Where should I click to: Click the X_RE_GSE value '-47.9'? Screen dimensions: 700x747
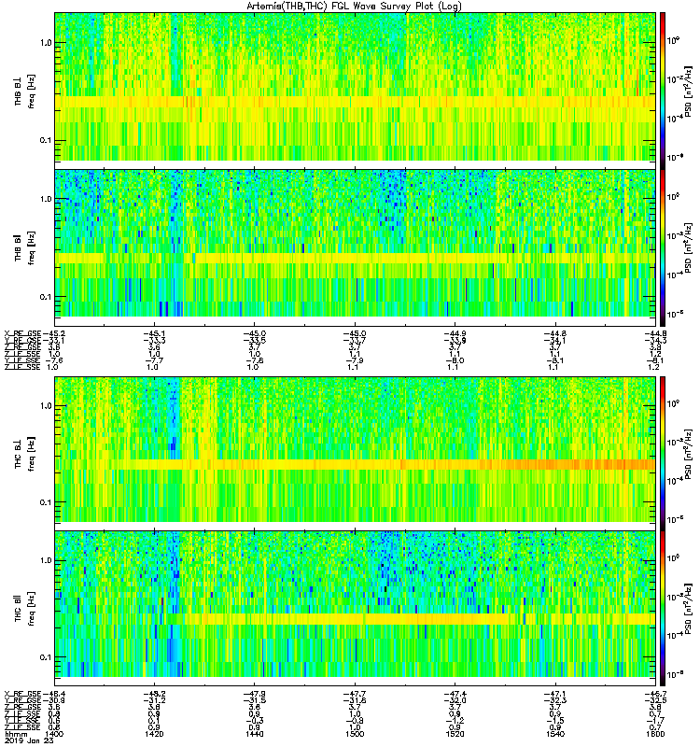point(254,694)
